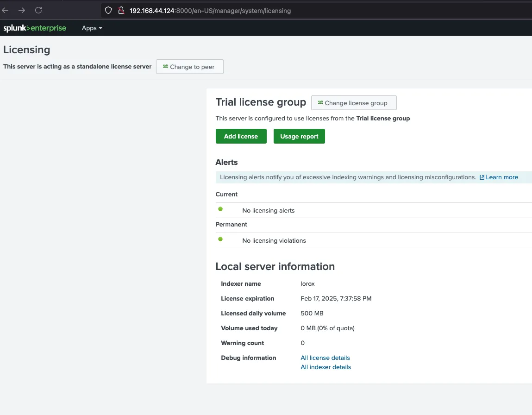Viewport: 532px width, 415px height.
Task: Click the insecure connection padlock icon
Action: coord(121,10)
